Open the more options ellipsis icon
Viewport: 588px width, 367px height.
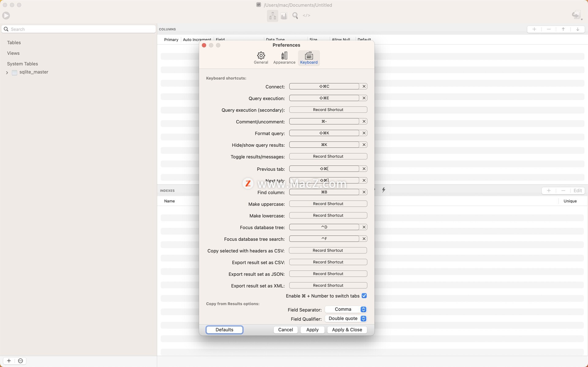pos(21,361)
